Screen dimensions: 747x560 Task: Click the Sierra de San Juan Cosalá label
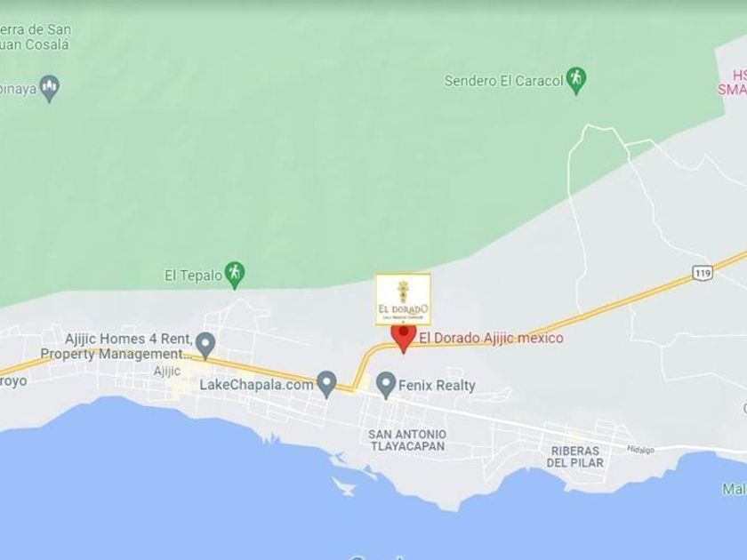tap(36, 36)
